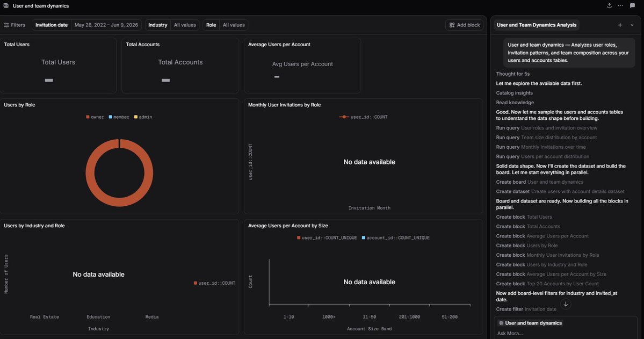Screen dimensions: 644x339
Task: Open Run query Monthly invitations over time
Action: coord(541,147)
